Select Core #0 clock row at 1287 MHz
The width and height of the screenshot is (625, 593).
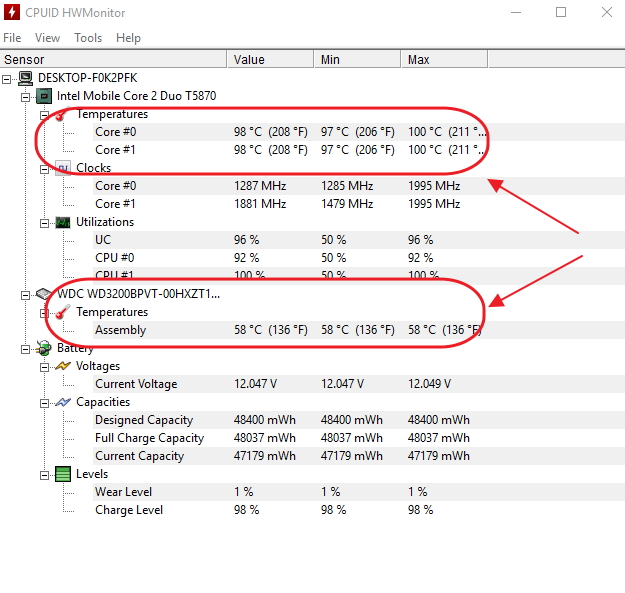pyautogui.click(x=359, y=186)
